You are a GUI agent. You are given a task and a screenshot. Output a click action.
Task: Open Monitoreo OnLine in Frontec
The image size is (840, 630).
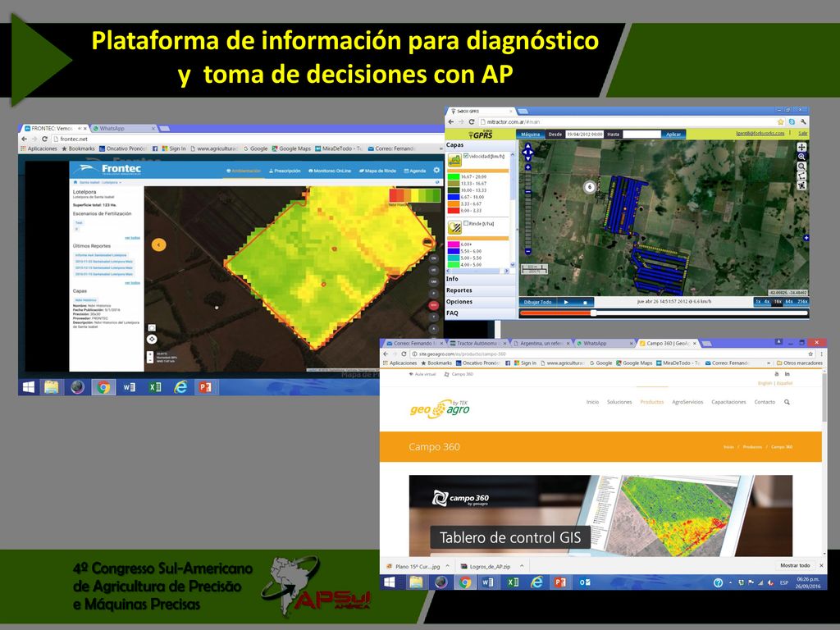coord(330,171)
